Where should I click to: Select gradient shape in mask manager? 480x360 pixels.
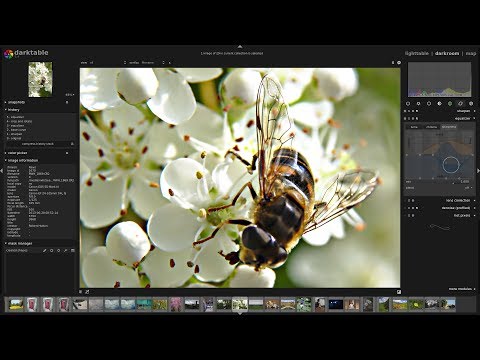coord(73,250)
